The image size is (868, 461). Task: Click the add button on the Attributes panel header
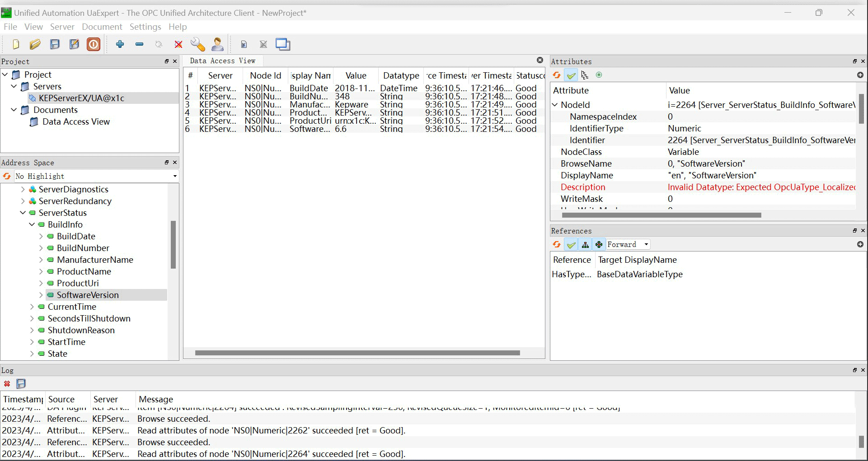[x=860, y=75]
